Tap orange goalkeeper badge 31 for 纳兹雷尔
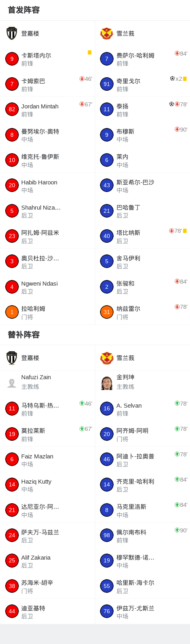The width and height of the screenshot is (190, 644). pos(107,312)
